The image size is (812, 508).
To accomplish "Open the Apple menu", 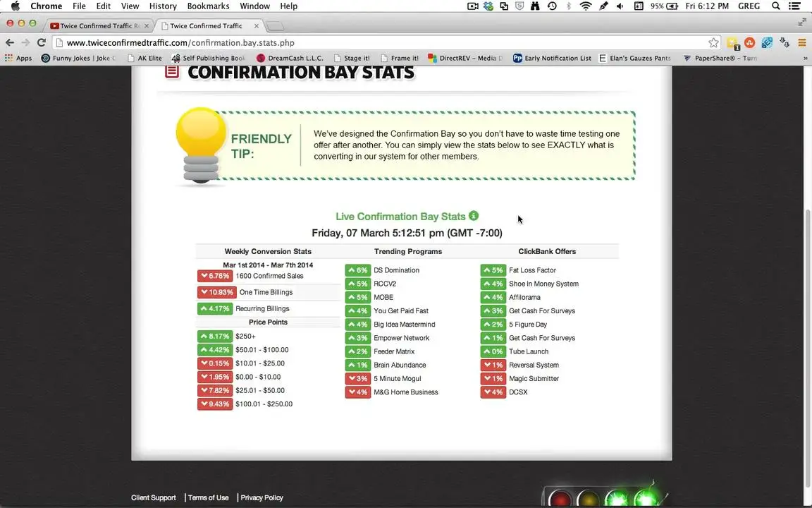I will (x=15, y=6).
